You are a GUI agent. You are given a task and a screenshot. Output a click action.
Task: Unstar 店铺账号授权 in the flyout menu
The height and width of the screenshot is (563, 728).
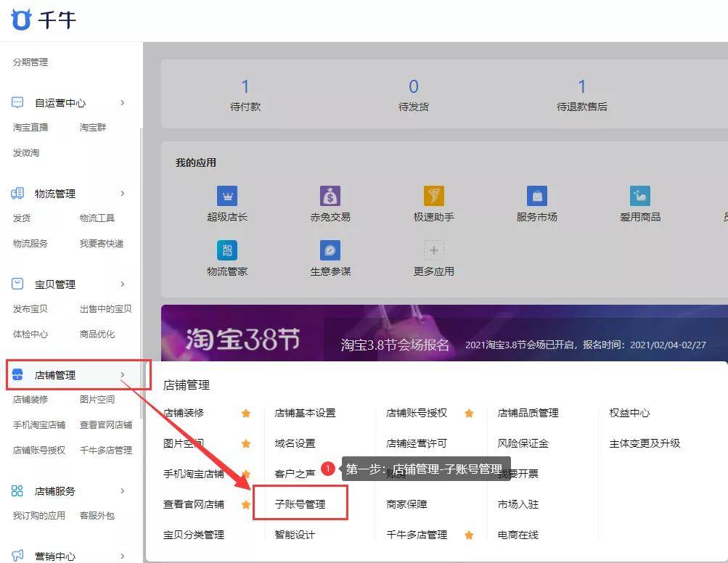469,413
